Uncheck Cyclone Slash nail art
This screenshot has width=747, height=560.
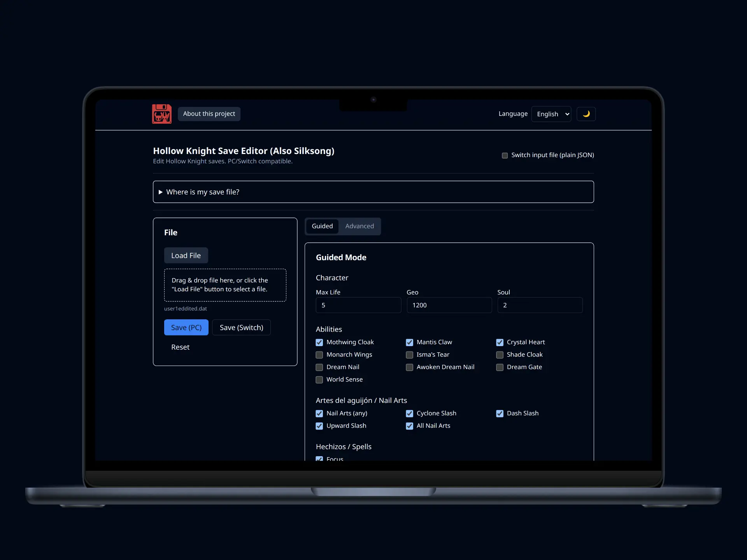pos(409,414)
